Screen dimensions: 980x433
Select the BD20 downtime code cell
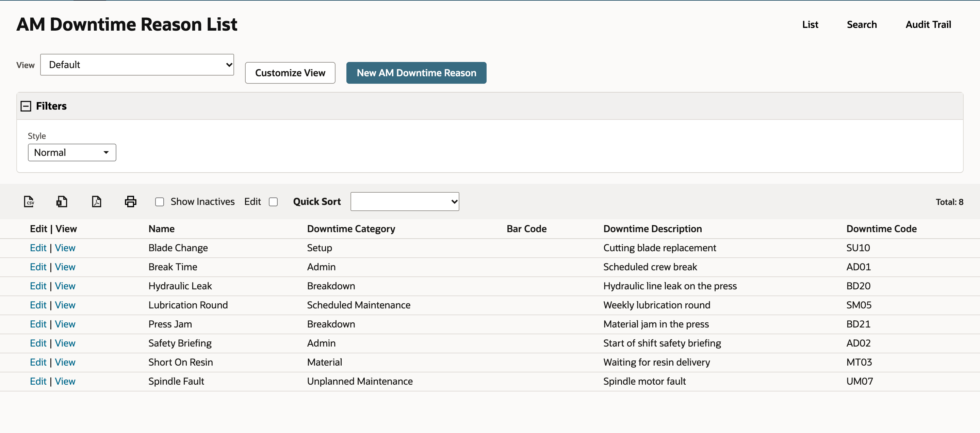(x=858, y=286)
